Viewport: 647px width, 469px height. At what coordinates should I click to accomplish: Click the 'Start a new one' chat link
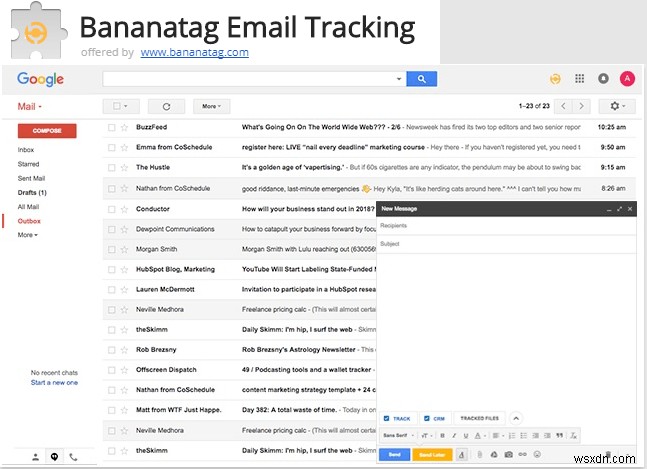[x=54, y=383]
